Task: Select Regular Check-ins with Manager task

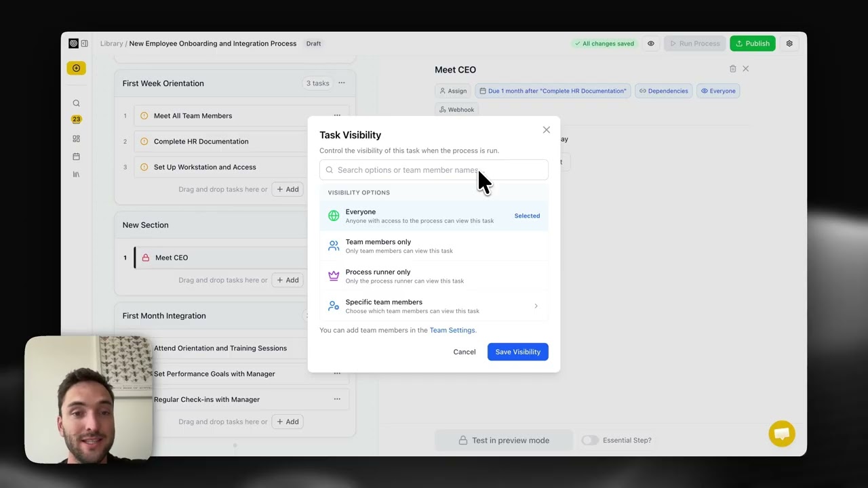Action: [207, 400]
